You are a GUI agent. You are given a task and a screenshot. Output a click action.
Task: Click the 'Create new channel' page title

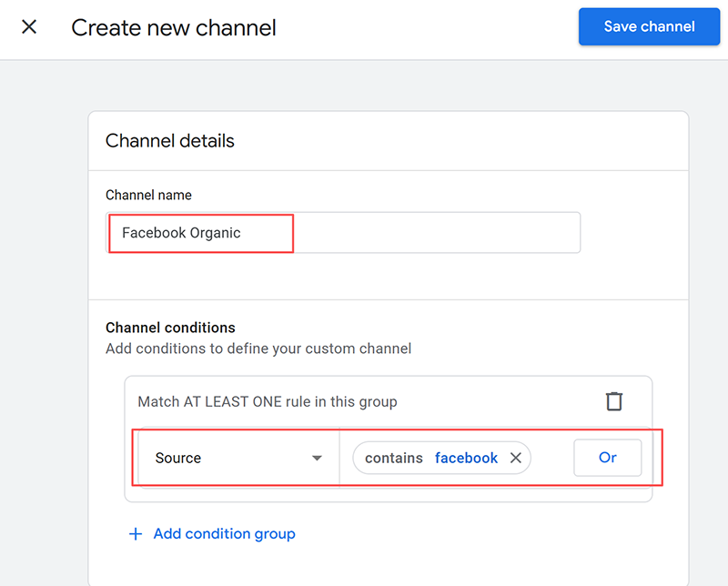(174, 27)
